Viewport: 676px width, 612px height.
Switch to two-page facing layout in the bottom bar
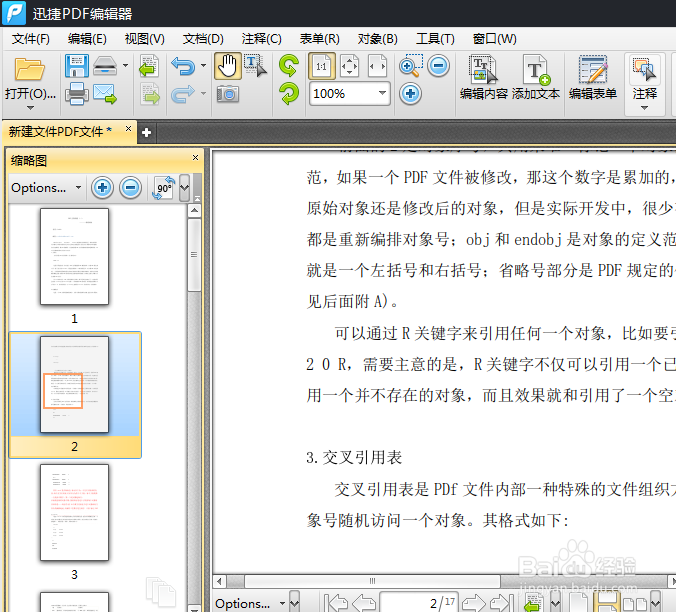[635, 604]
